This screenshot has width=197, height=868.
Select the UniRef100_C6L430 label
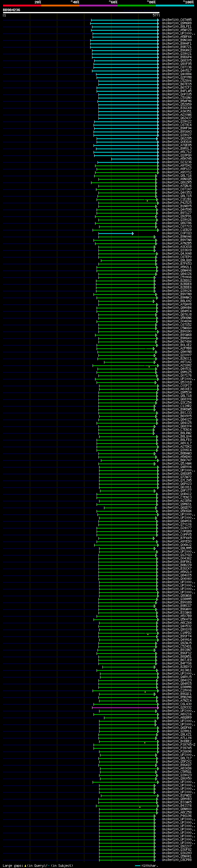pos(177,704)
